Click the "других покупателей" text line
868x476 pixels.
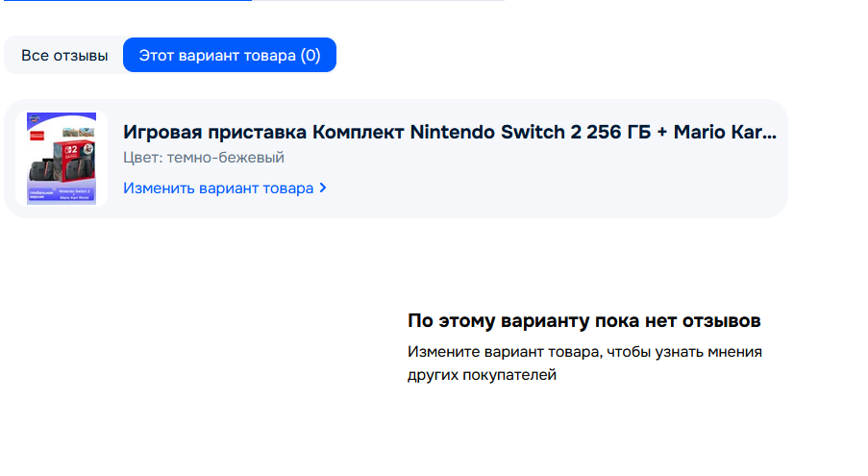tap(482, 375)
